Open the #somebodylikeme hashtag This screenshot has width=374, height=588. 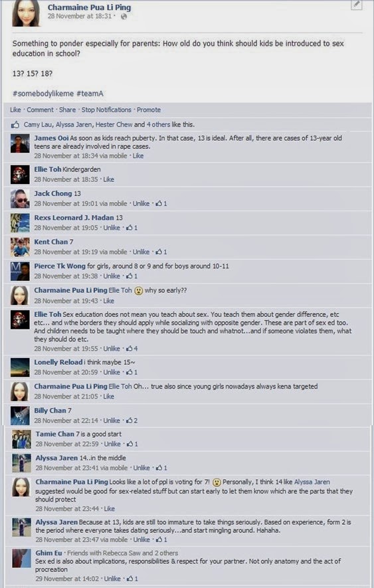coord(43,94)
